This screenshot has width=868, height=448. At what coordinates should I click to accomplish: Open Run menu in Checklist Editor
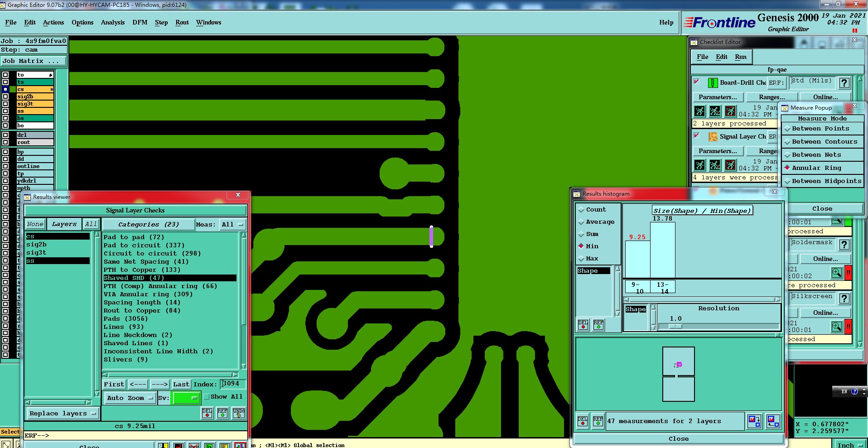[x=741, y=57]
